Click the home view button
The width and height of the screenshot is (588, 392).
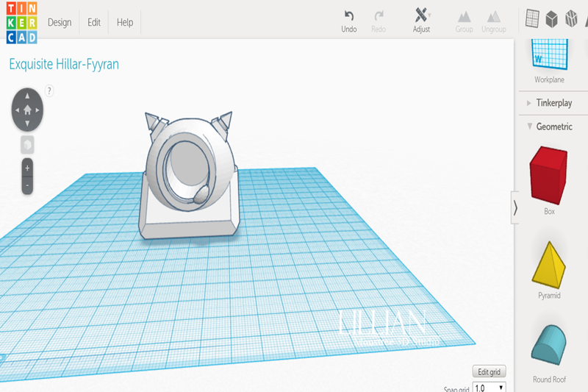point(27,110)
